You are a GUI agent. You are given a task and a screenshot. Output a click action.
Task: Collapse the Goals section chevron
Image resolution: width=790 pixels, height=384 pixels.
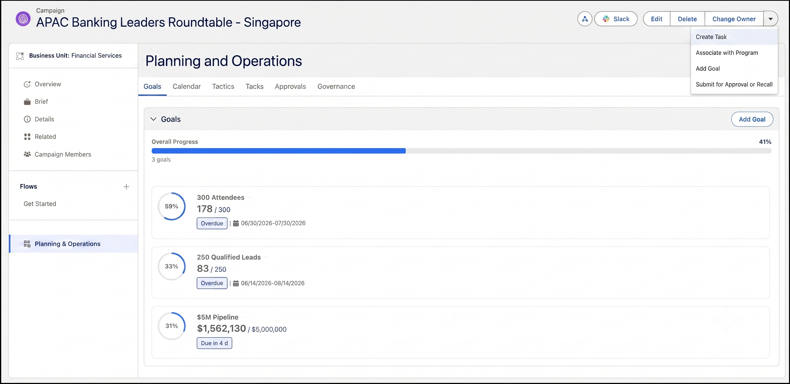coord(153,119)
